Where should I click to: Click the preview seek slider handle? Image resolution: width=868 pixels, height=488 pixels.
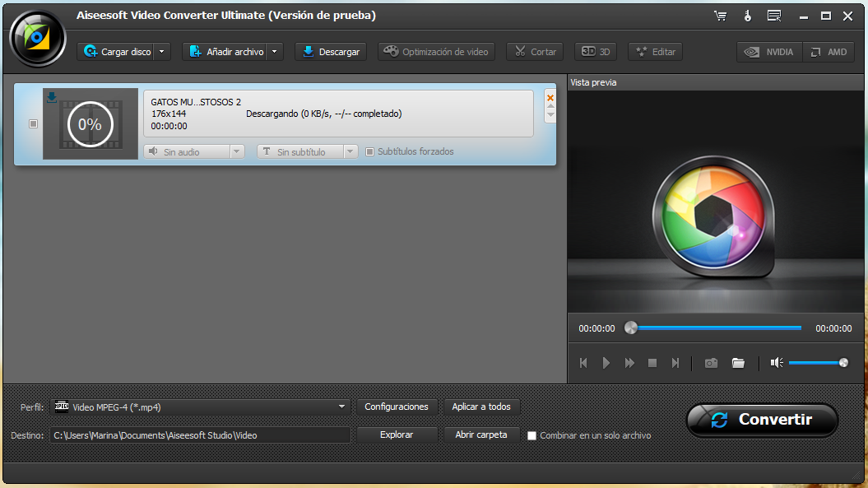[x=630, y=328]
